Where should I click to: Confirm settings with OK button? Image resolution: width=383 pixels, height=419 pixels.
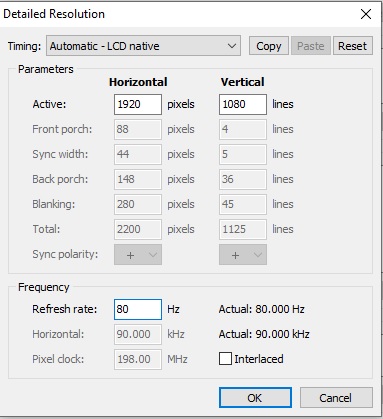(x=255, y=397)
